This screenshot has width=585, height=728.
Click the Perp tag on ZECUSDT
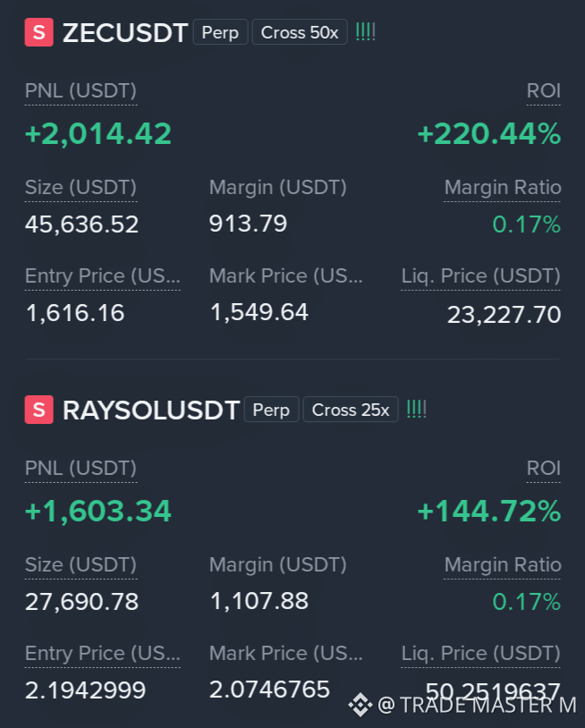pyautogui.click(x=220, y=32)
